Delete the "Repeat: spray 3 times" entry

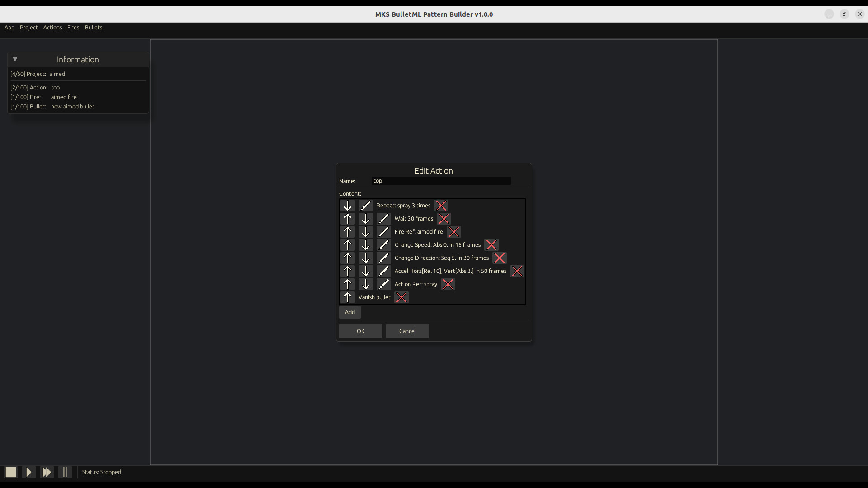(441, 205)
